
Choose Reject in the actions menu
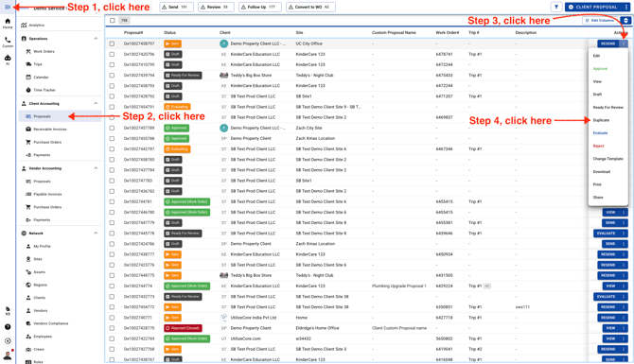coord(598,146)
